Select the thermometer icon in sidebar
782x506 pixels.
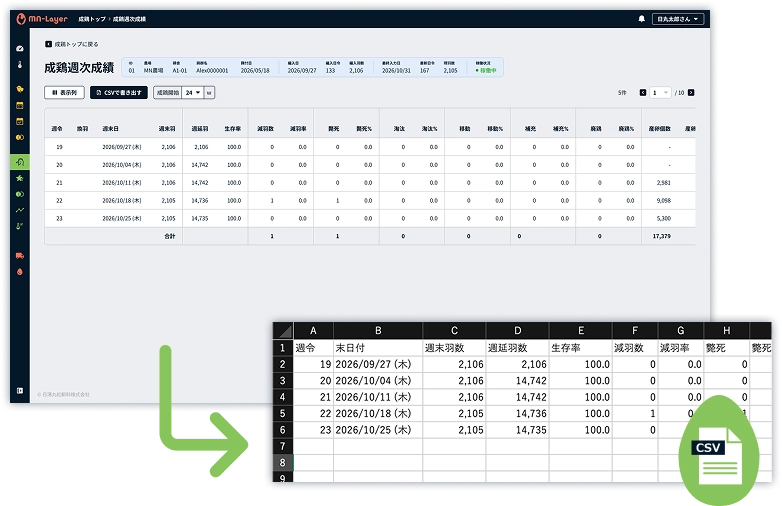20,65
